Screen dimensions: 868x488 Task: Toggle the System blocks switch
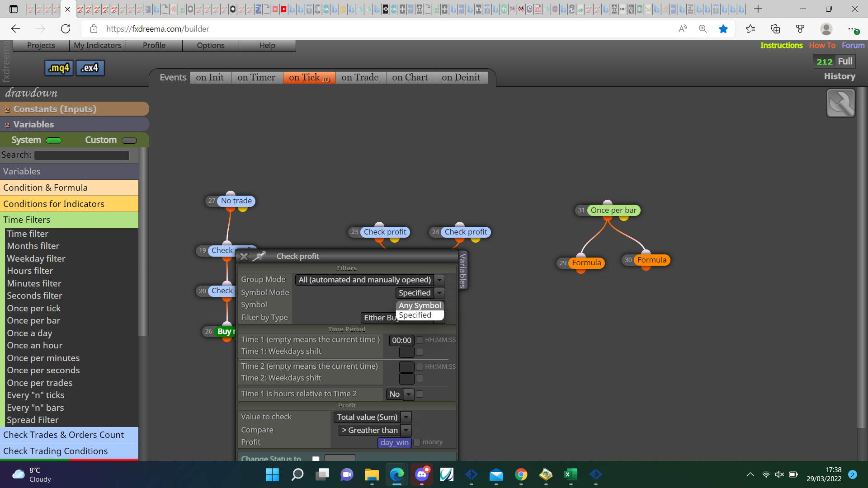pos(53,140)
